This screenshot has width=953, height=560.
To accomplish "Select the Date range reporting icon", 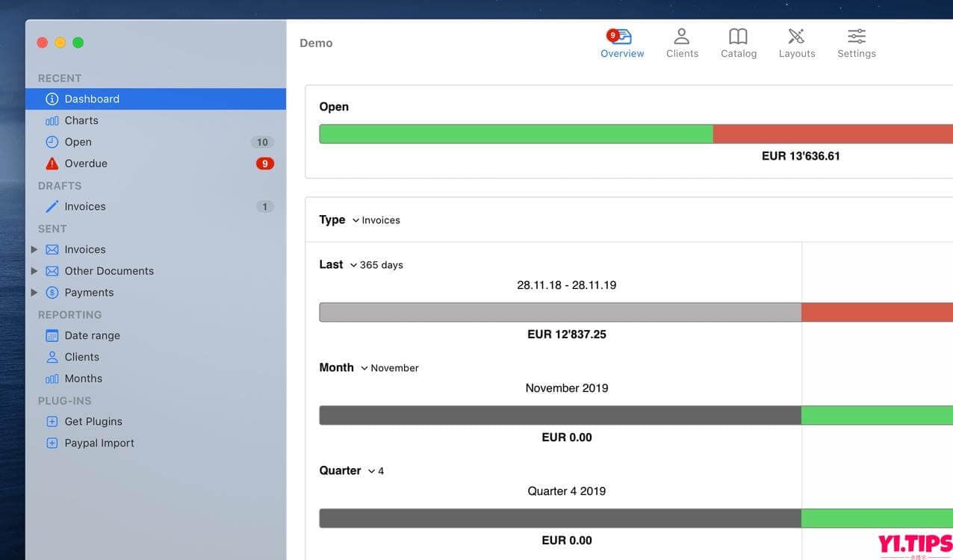I will [92, 335].
